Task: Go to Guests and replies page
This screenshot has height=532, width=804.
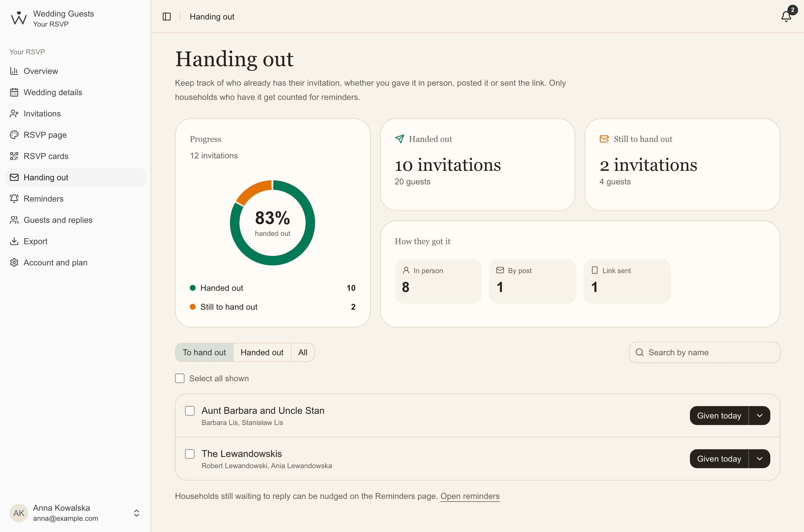Action: 75,220
